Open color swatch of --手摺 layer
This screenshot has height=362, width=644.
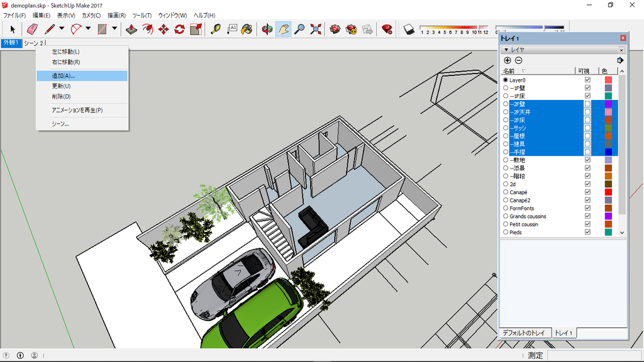(608, 152)
